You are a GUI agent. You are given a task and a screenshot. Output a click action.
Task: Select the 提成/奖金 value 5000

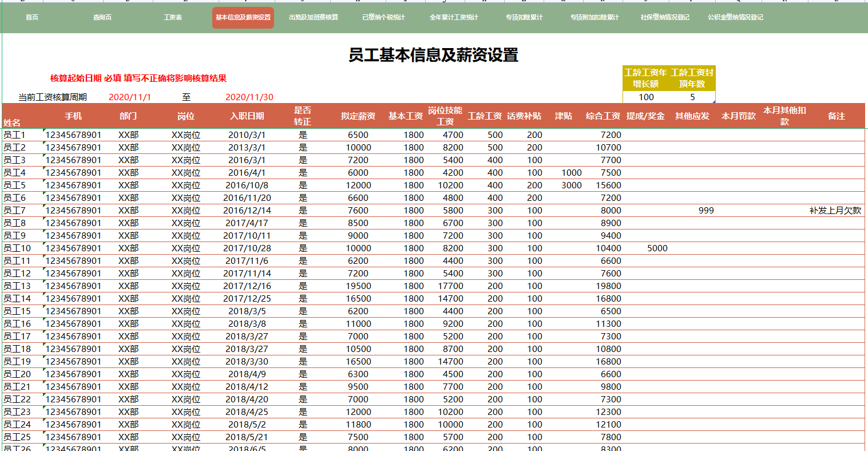click(x=657, y=248)
